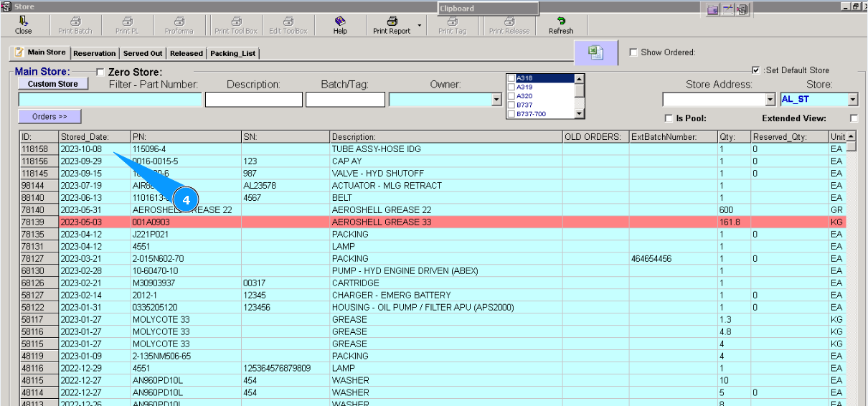Image resolution: width=868 pixels, height=406 pixels.
Task: Check the B737 aircraft type box
Action: click(x=511, y=105)
